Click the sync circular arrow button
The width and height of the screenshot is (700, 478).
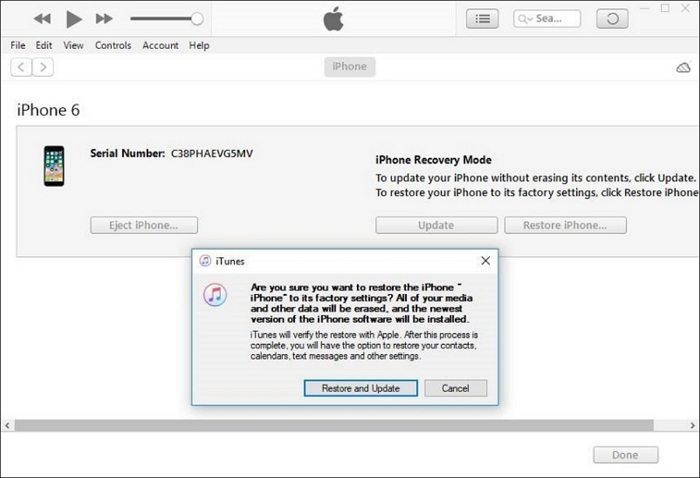click(612, 19)
